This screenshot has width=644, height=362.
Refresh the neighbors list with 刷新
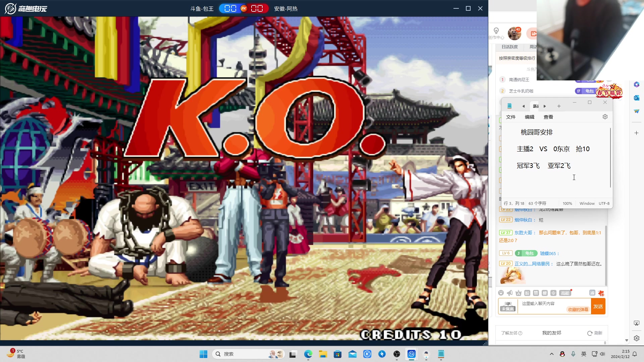click(595, 333)
